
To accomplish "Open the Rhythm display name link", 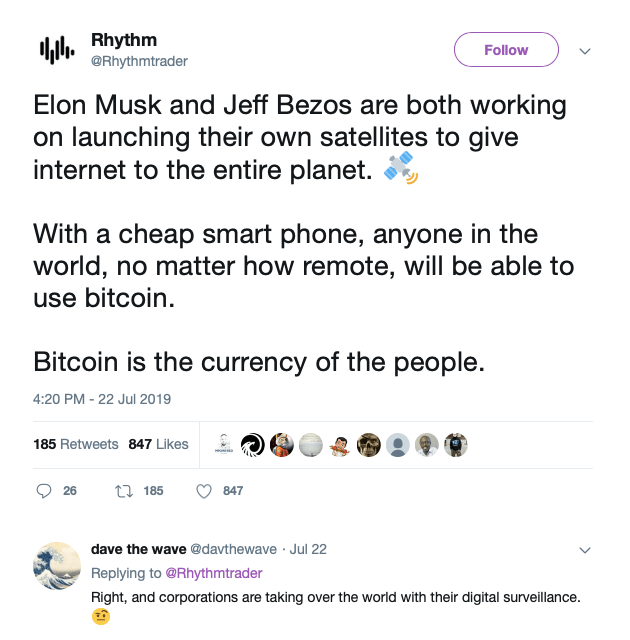I will click(124, 41).
